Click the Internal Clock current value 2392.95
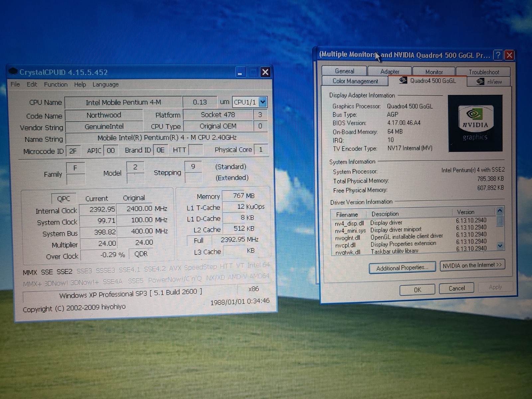This screenshot has height=399, width=532. point(98,209)
